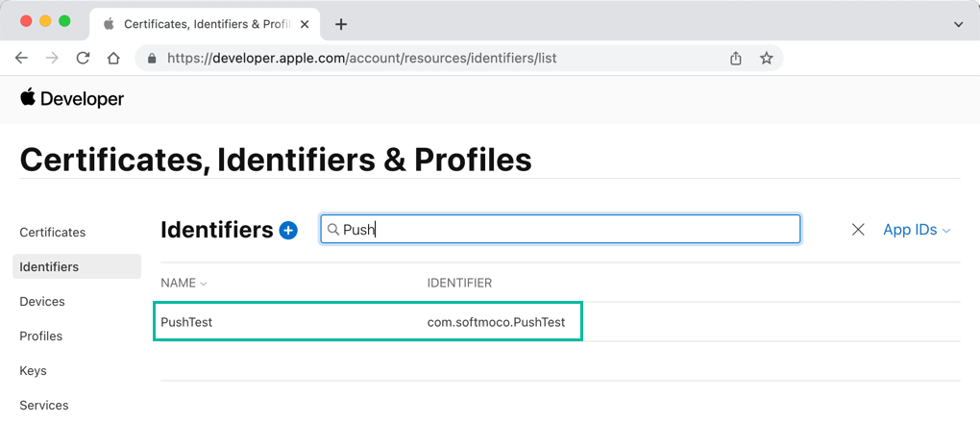Click the share icon in address bar
Screen dimensions: 980x448
(x=736, y=58)
